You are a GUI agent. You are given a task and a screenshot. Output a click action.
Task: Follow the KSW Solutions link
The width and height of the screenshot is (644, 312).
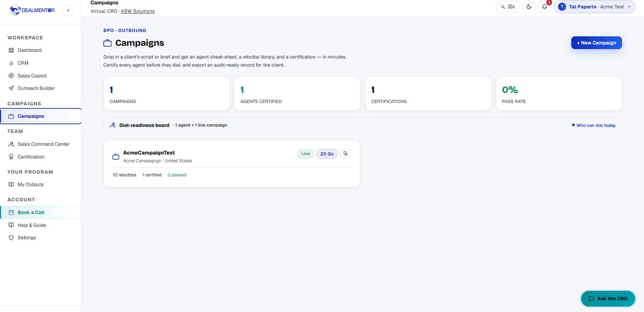tap(138, 11)
